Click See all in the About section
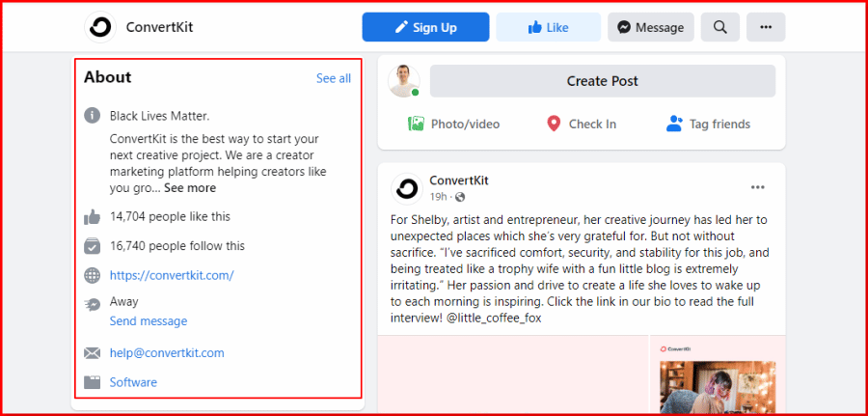The height and width of the screenshot is (416, 868). pyautogui.click(x=334, y=78)
